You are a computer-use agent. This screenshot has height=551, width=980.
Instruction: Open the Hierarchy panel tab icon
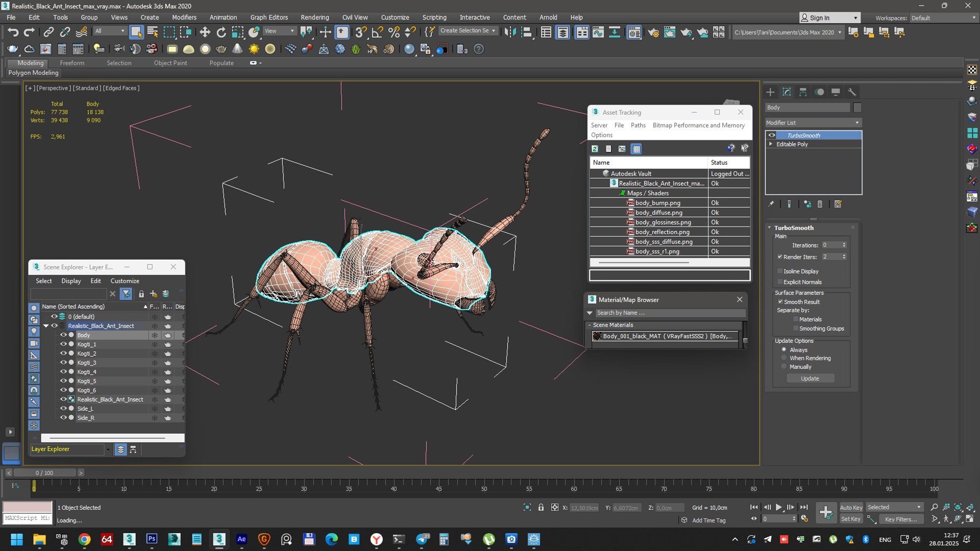tap(803, 92)
